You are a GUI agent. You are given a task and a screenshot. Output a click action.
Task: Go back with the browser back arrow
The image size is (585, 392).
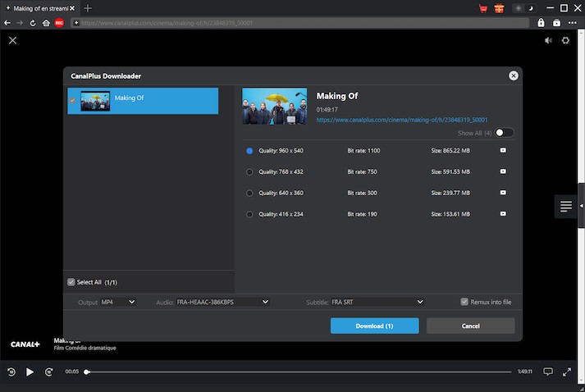[7, 23]
